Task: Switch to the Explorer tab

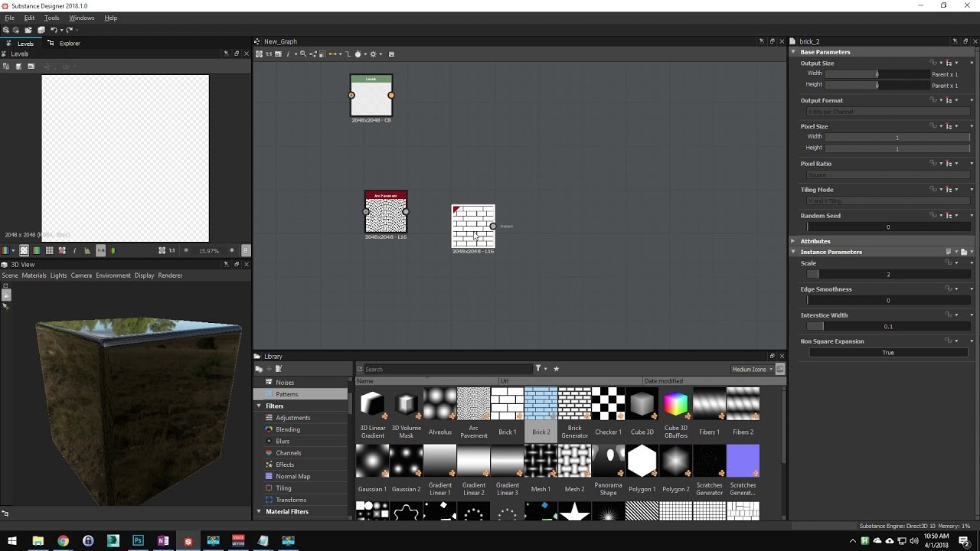Action: (69, 43)
